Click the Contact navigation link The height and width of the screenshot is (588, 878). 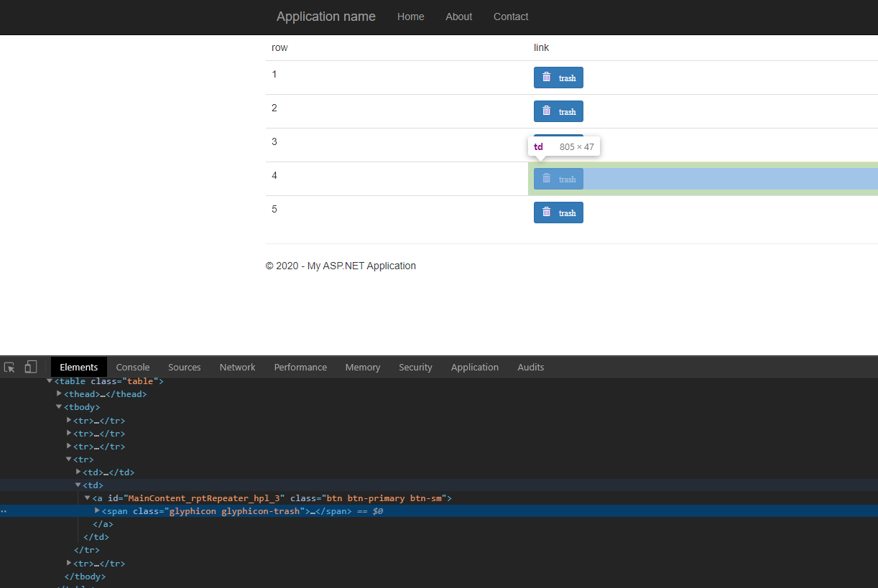(x=510, y=17)
